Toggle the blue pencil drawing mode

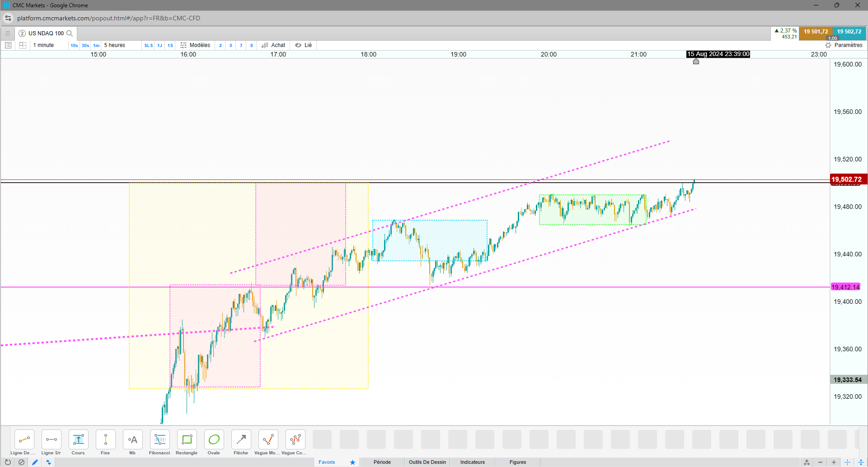pos(35,462)
